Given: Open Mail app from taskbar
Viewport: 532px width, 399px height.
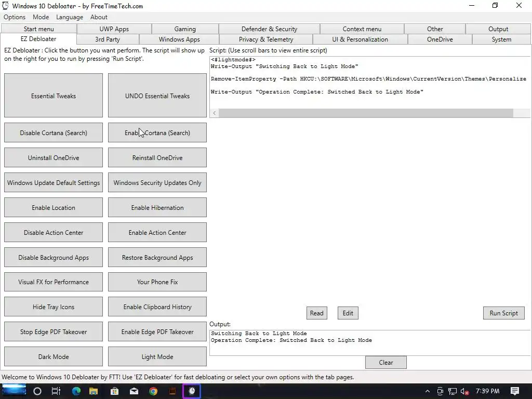Looking at the screenshot, I should [134, 391].
